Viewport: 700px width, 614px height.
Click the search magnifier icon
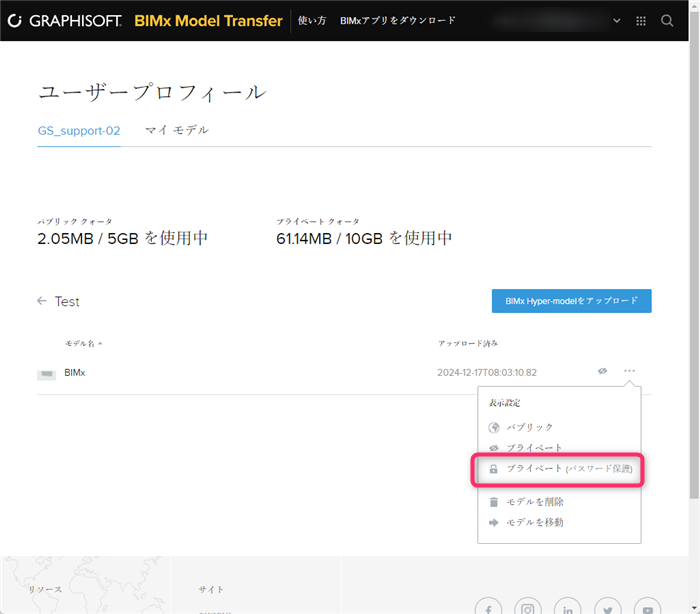tap(667, 21)
